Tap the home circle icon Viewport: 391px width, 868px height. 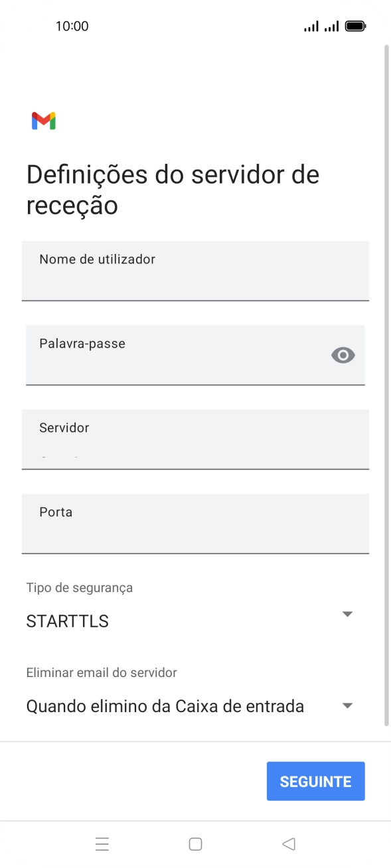(x=195, y=843)
